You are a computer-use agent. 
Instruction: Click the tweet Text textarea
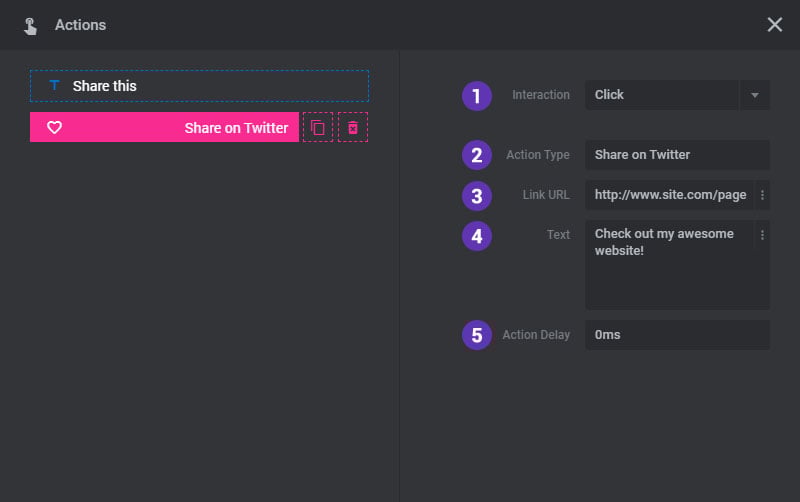click(669, 265)
